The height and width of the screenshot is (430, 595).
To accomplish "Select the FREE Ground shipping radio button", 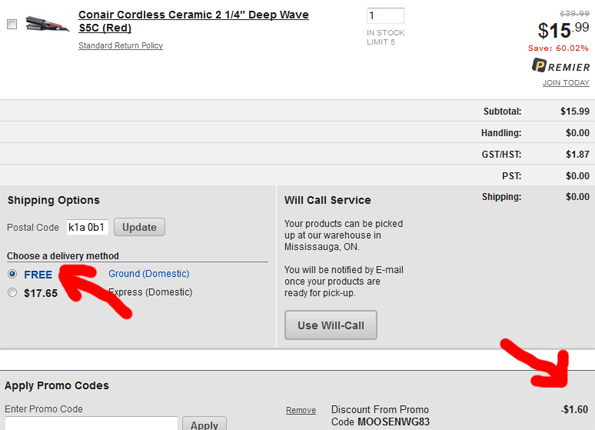I will click(x=13, y=274).
